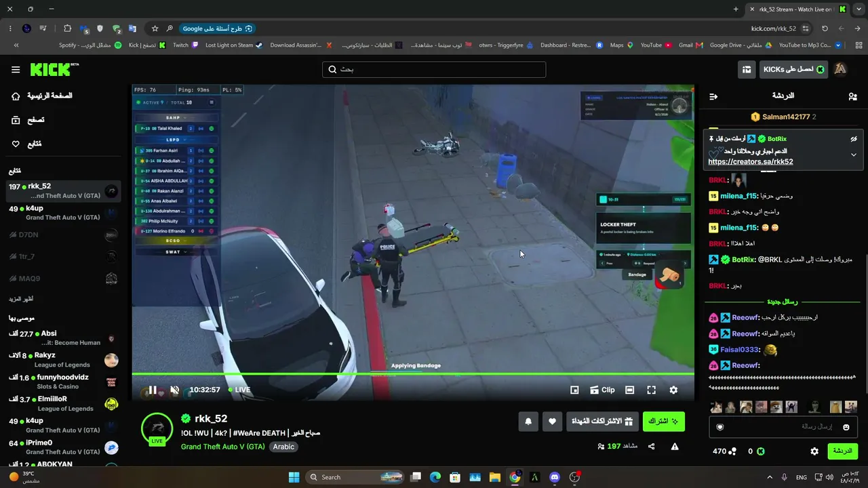Share the stream via share icon
Image resolution: width=868 pixels, height=488 pixels.
[651, 447]
